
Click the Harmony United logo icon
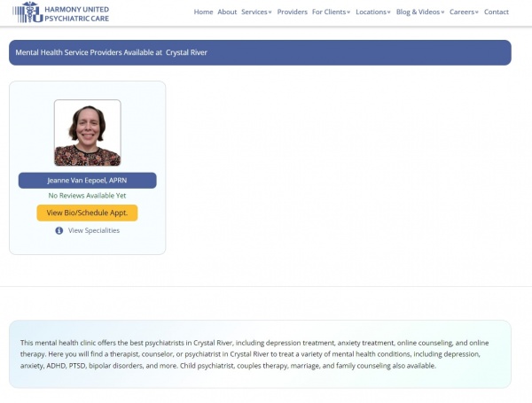pos(27,12)
